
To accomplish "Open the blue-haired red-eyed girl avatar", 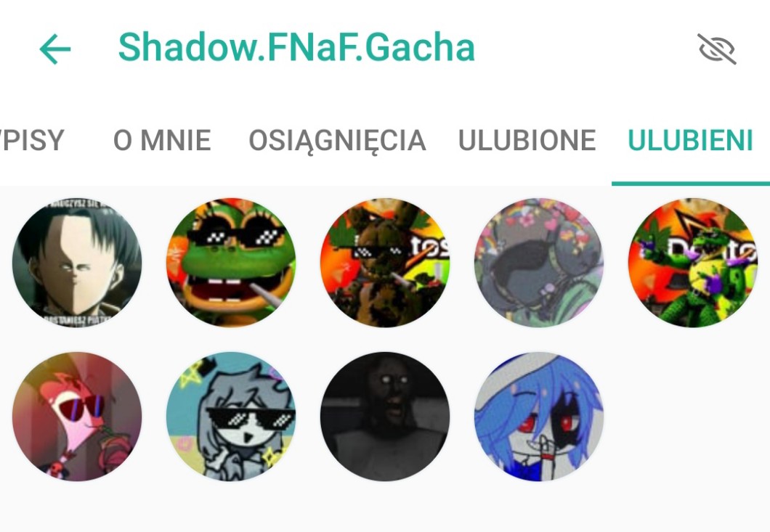I will click(539, 416).
